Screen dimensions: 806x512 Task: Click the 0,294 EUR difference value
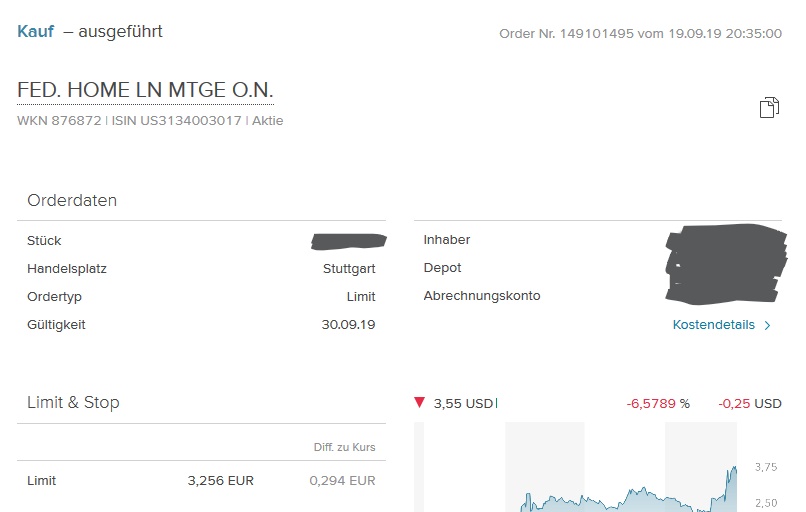point(342,481)
